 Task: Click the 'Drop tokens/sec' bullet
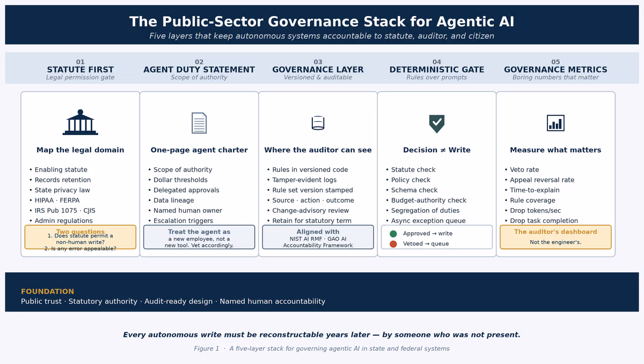(x=532, y=211)
